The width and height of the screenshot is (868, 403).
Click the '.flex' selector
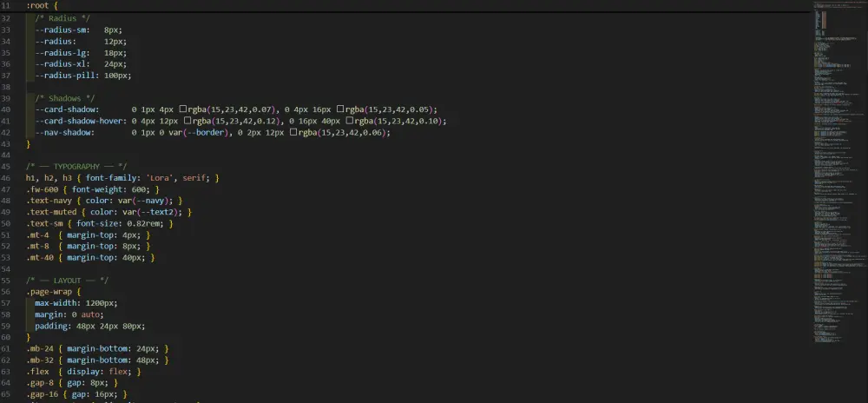[37, 372]
